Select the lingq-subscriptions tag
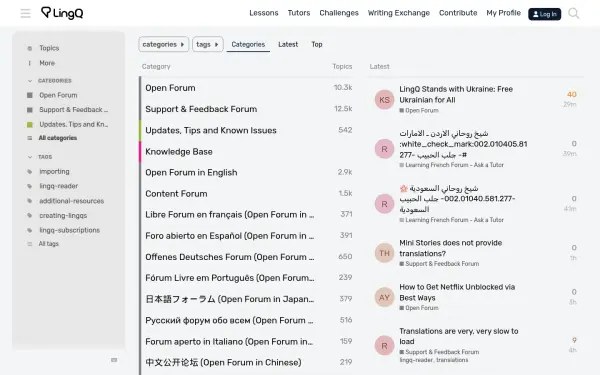 pos(70,230)
